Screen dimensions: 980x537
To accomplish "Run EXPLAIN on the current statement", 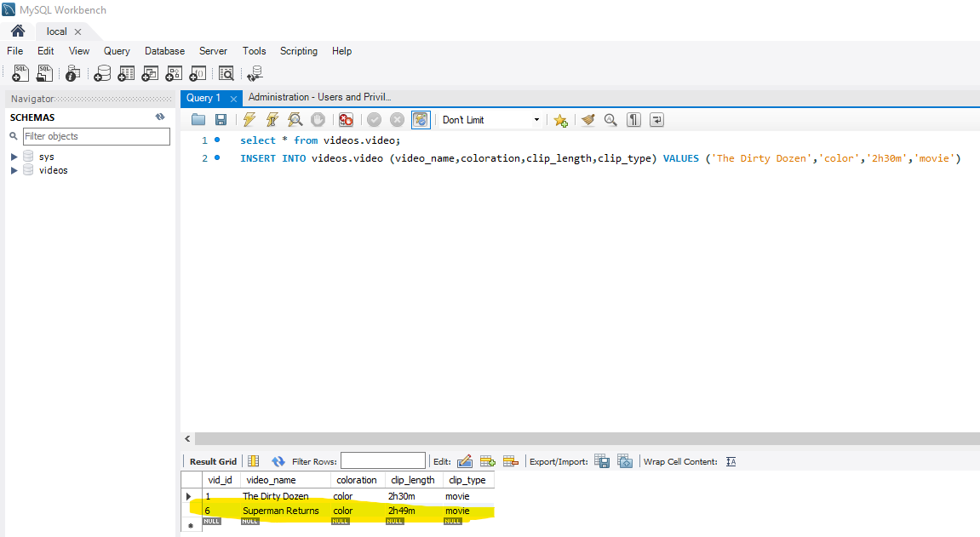I will coord(295,120).
